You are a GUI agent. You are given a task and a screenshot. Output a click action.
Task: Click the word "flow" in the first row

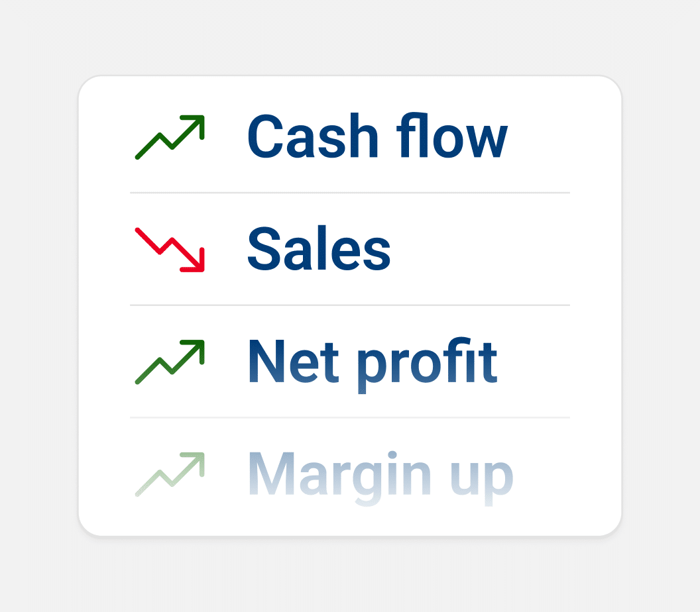pos(452,137)
